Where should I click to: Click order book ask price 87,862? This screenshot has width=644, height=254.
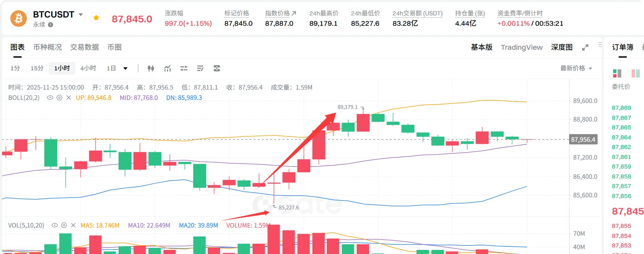621,147
